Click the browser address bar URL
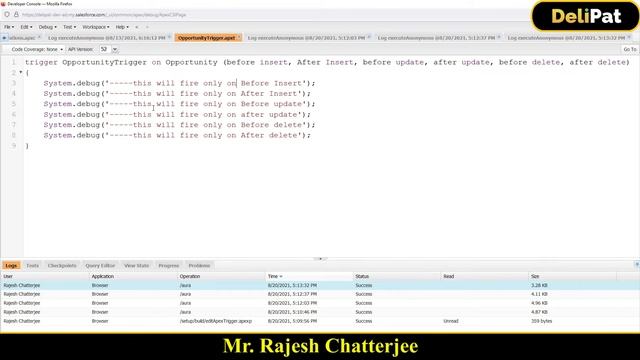This screenshot has height=360, width=640. 104,15
